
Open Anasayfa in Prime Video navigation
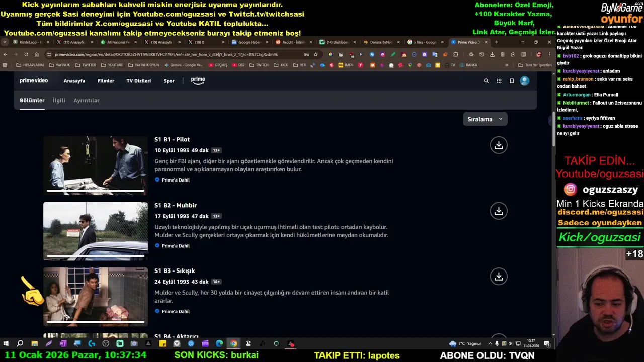coord(74,81)
